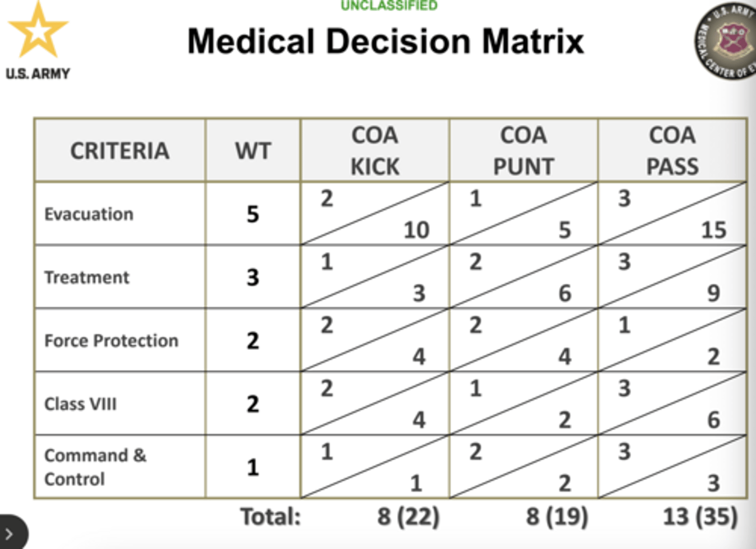The image size is (756, 549).
Task: Click the COA KICK column header
Action: (x=375, y=151)
